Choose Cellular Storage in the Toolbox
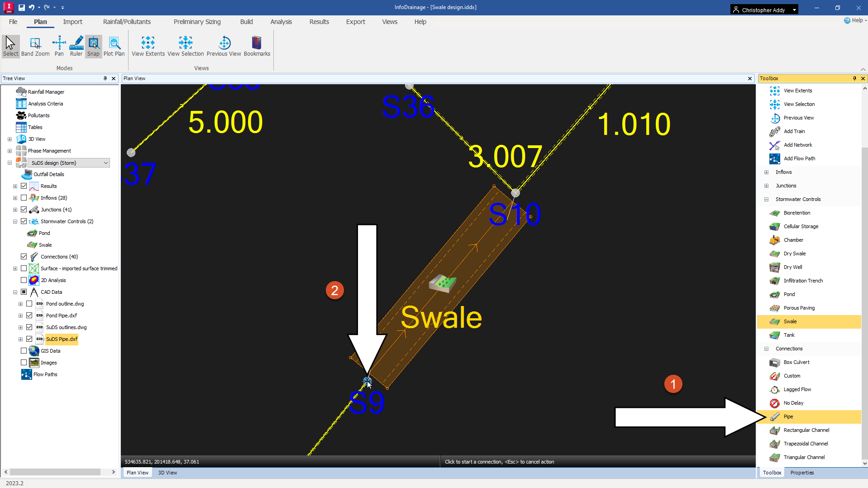 801,226
